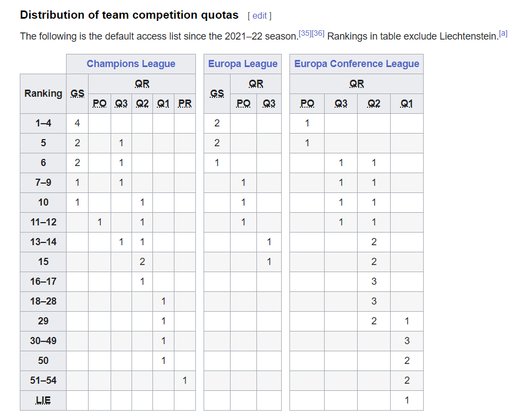Click Europa League PO column header

click(x=243, y=103)
